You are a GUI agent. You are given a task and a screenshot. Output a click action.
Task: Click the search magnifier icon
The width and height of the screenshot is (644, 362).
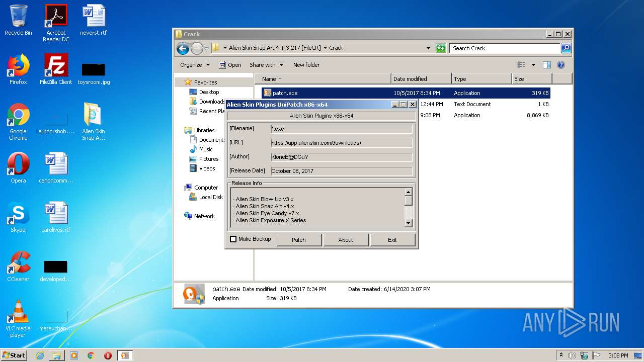566,48
